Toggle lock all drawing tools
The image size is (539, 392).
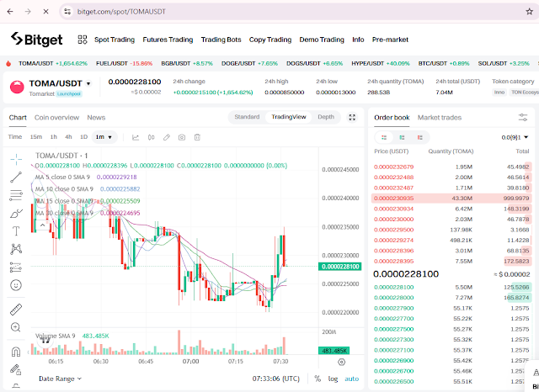click(x=16, y=370)
